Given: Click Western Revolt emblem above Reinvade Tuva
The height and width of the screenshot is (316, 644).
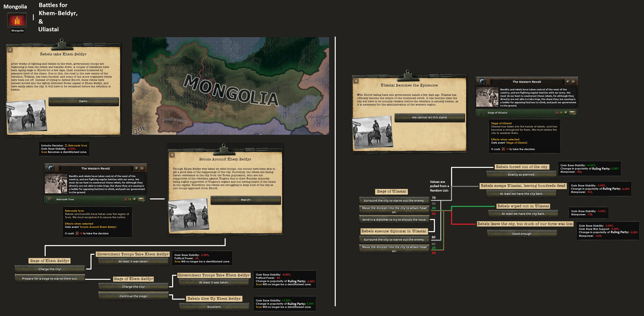Looking at the screenshot, I should click(x=51, y=168).
